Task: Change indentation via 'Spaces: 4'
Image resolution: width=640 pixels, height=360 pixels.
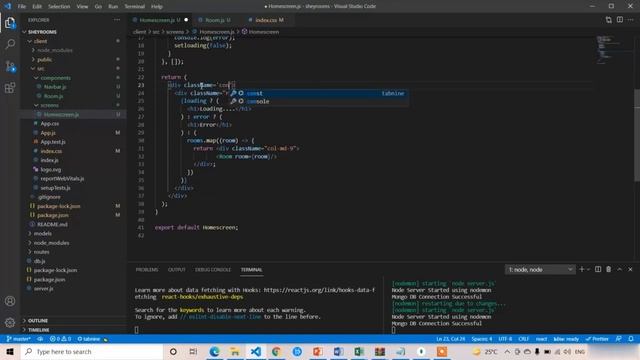Action: click(482, 339)
